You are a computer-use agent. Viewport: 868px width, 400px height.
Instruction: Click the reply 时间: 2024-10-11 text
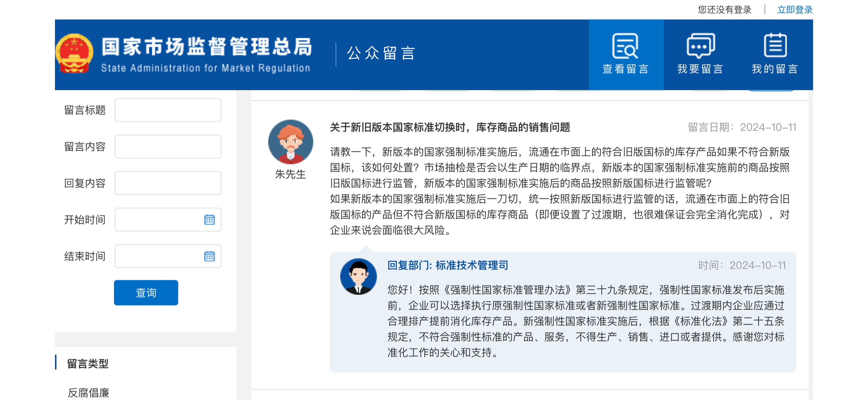tap(742, 265)
